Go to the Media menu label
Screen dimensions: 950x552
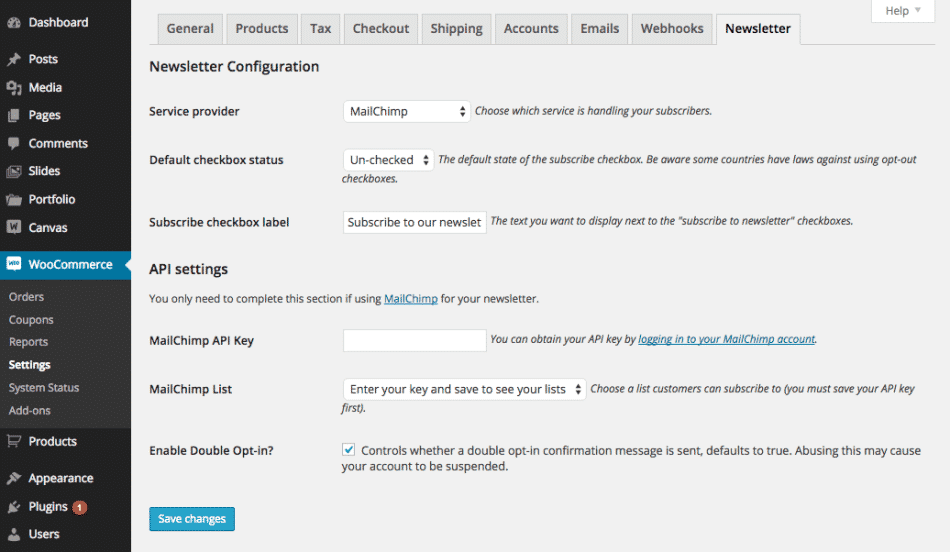click(x=45, y=88)
